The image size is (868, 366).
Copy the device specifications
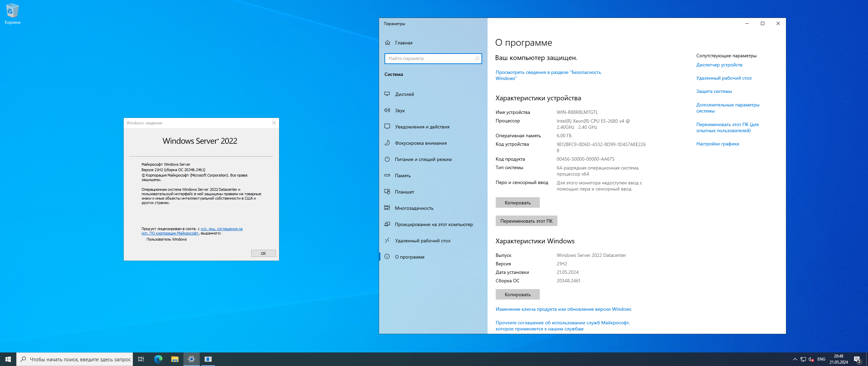[x=517, y=203]
